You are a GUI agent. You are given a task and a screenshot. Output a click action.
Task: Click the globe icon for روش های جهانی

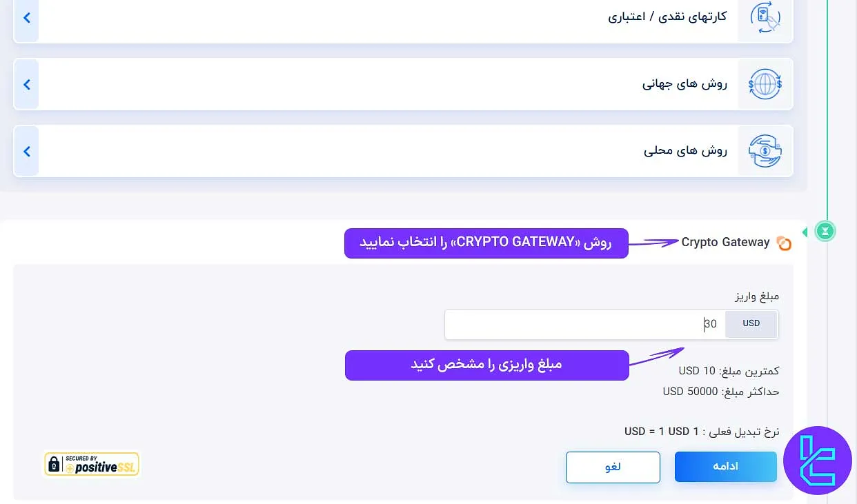pyautogui.click(x=765, y=84)
